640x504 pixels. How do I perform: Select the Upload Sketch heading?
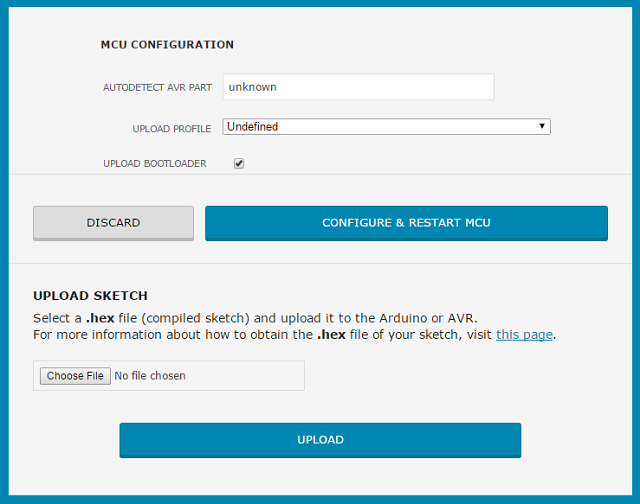point(90,295)
